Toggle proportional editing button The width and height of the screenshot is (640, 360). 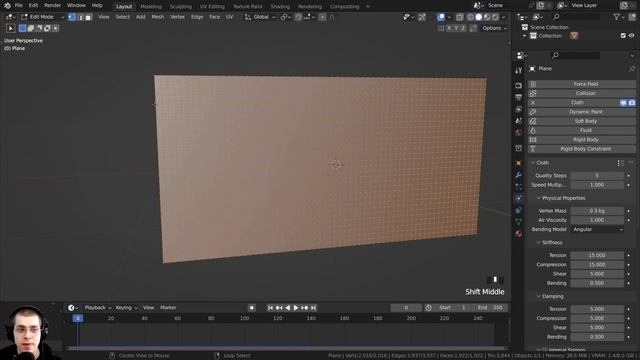coord(322,17)
